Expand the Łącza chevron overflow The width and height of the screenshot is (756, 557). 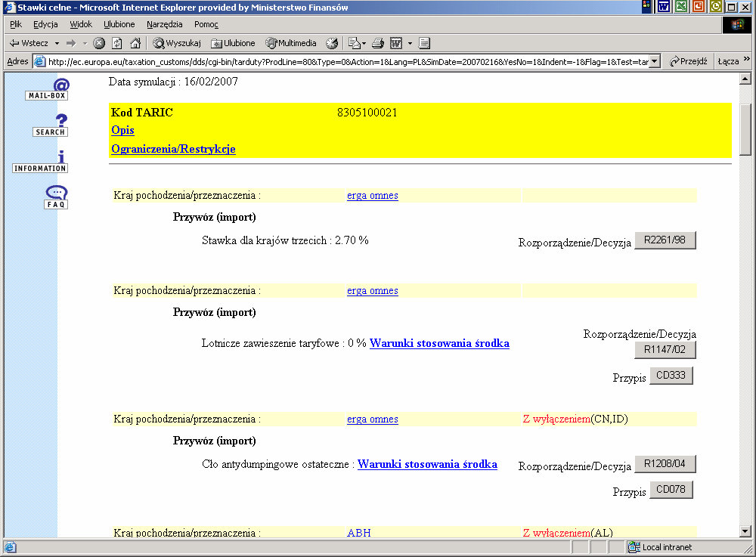pyautogui.click(x=747, y=59)
